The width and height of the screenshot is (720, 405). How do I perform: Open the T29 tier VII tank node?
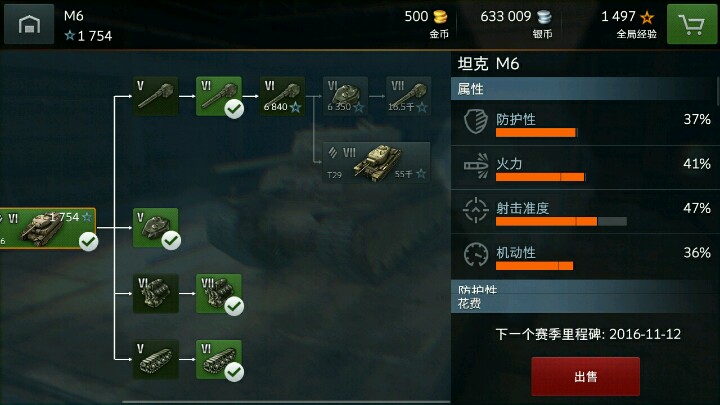[x=377, y=163]
